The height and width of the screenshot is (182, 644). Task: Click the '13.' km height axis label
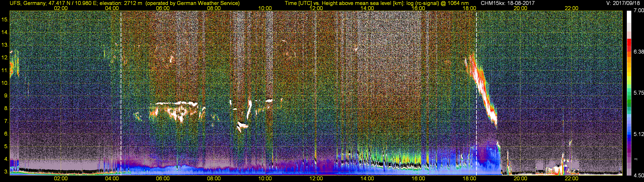pyautogui.click(x=5, y=45)
